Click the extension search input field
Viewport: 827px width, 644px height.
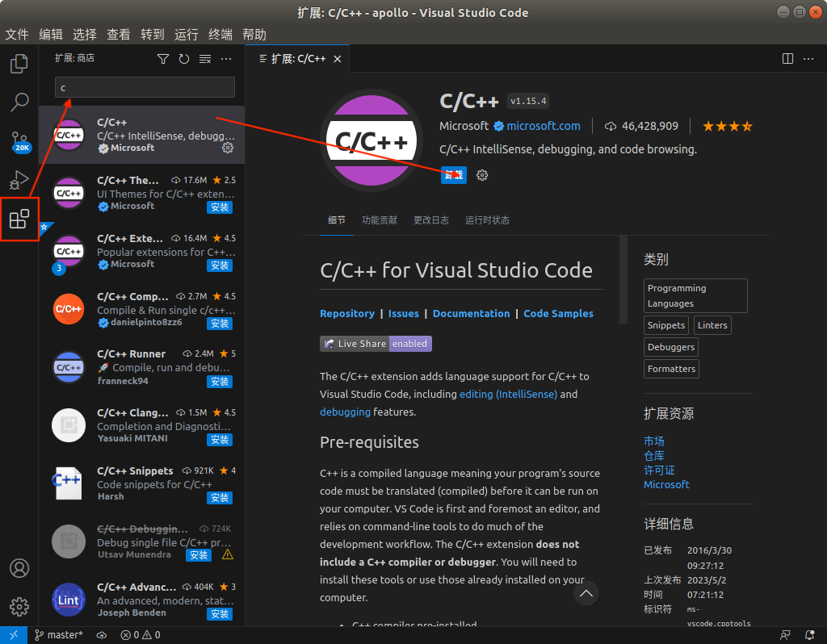[145, 87]
